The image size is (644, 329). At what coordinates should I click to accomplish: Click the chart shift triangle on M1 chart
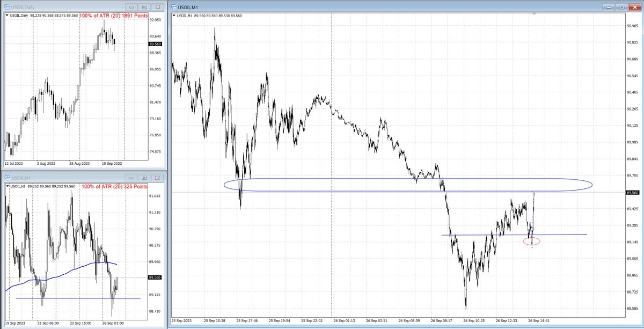tap(534, 14)
